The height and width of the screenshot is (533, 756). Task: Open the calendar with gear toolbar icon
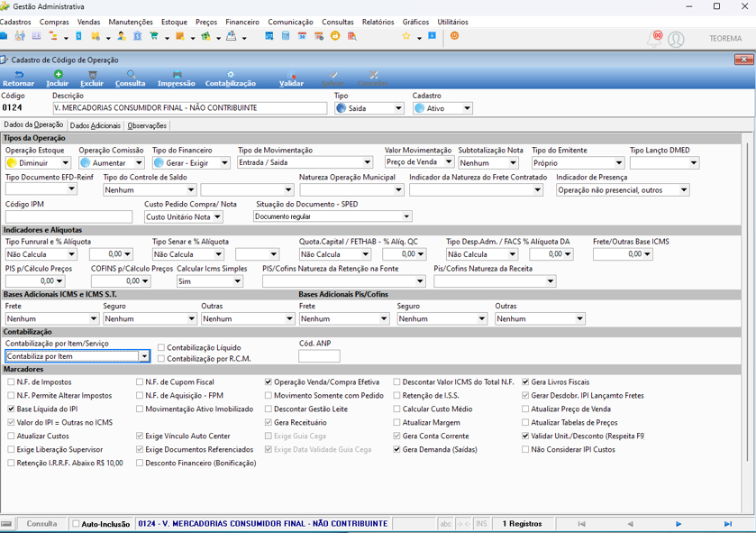319,36
